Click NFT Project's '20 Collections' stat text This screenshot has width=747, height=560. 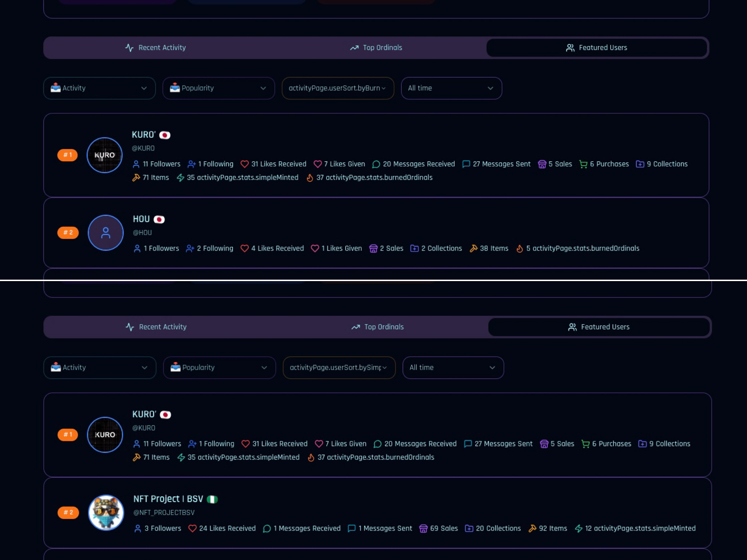(498, 528)
